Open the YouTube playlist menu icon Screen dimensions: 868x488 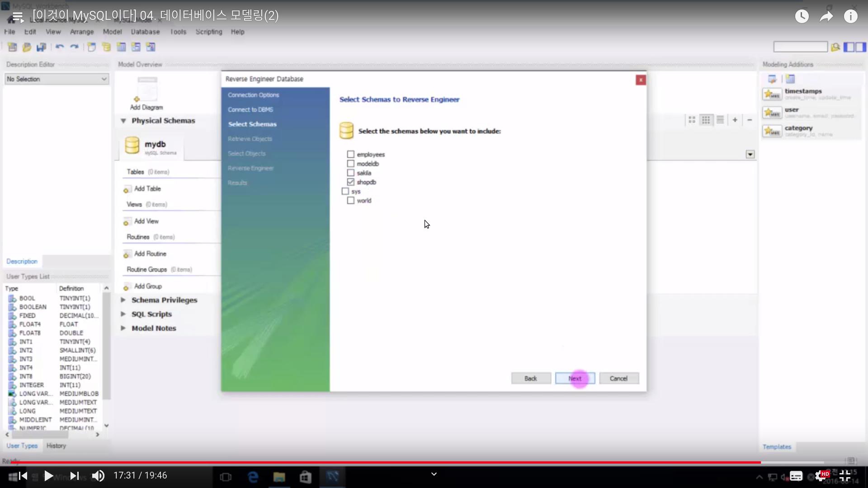click(x=18, y=17)
